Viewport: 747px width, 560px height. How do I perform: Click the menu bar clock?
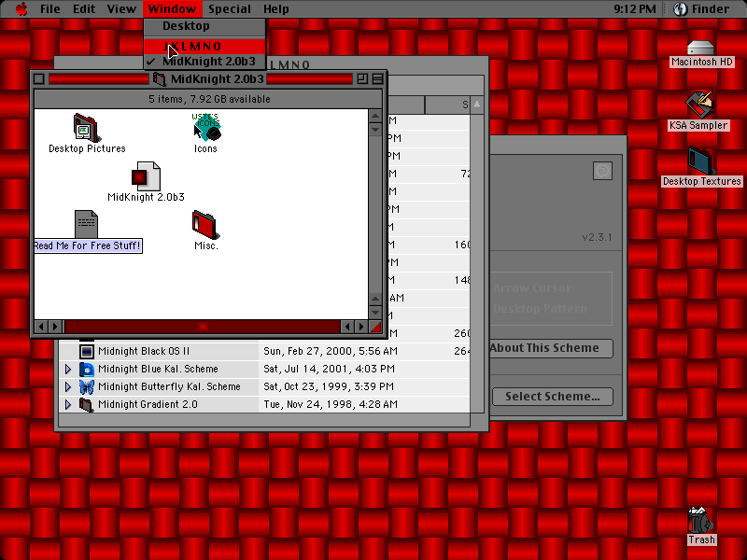click(634, 8)
